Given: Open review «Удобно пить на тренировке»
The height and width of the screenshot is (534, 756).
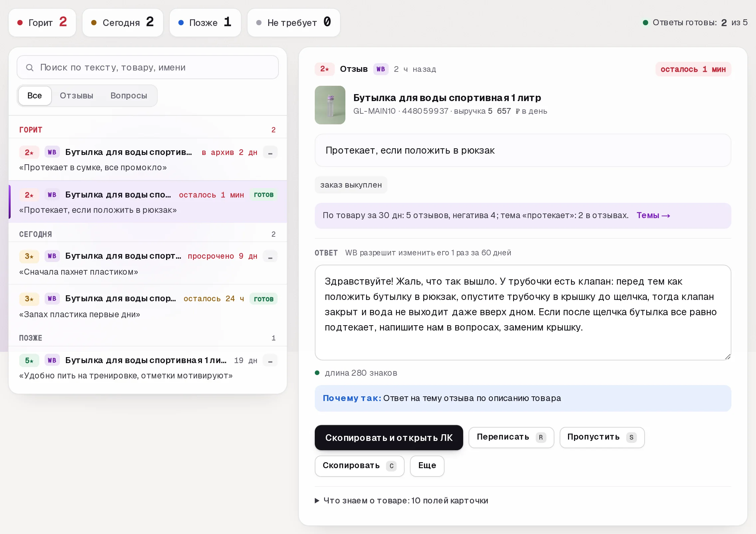Looking at the screenshot, I should (x=147, y=368).
